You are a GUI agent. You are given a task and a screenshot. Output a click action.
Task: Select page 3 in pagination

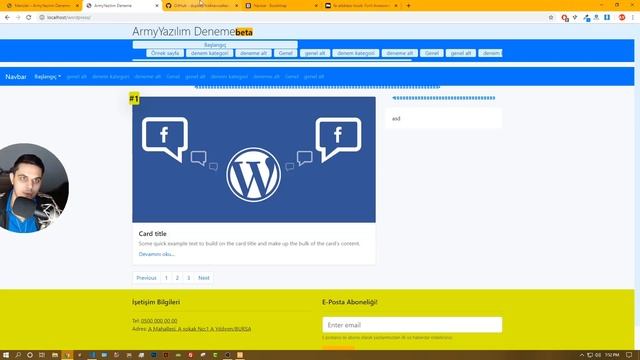pos(189,278)
